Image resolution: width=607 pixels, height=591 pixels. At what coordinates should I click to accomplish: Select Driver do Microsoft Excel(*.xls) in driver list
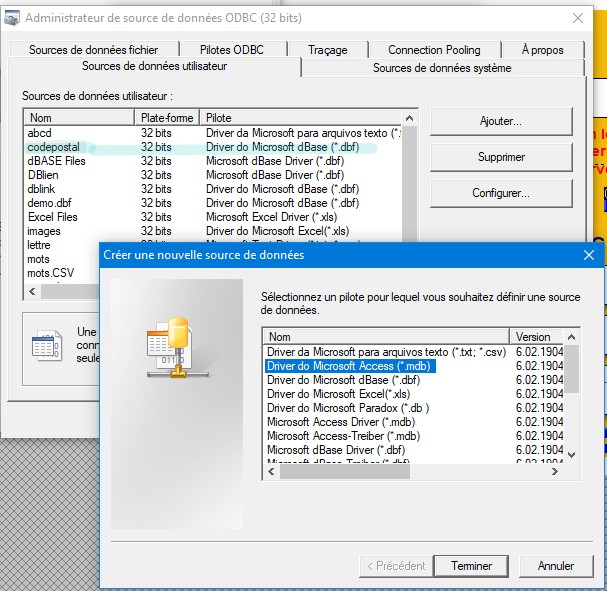click(x=338, y=394)
